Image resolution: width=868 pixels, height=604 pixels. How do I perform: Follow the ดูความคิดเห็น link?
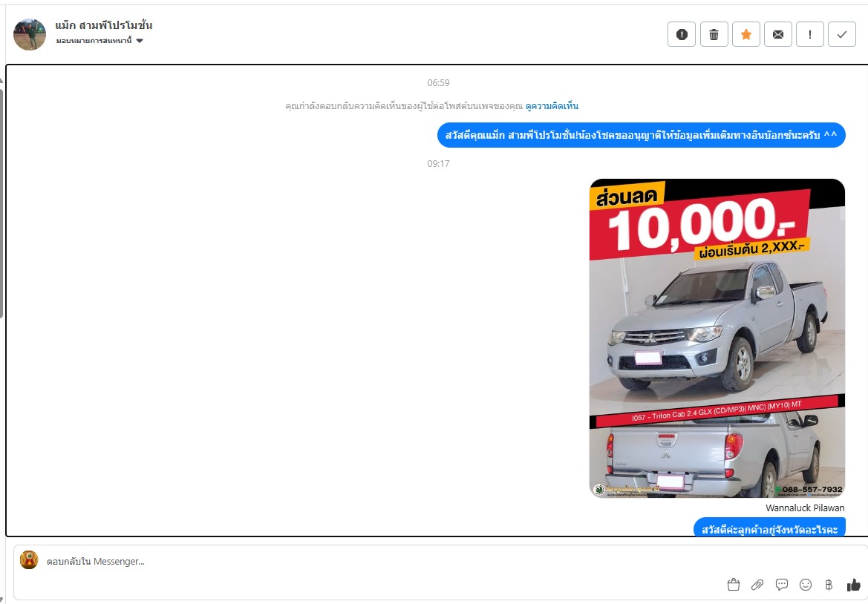tap(552, 105)
